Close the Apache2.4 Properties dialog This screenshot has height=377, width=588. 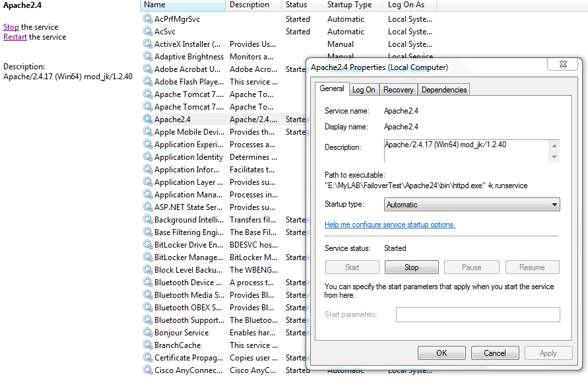click(x=563, y=64)
